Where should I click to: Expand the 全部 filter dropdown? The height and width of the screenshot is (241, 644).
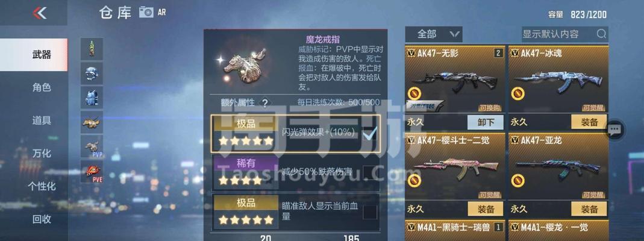coord(434,34)
